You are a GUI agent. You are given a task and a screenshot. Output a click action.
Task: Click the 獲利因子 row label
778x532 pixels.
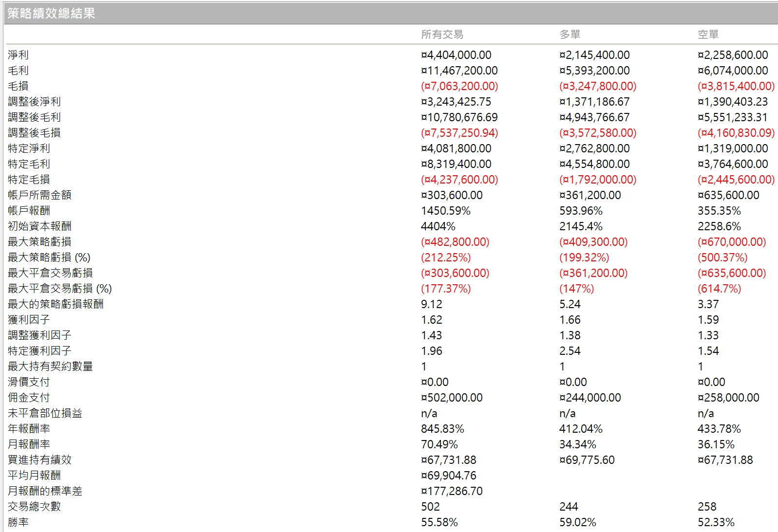(x=29, y=320)
